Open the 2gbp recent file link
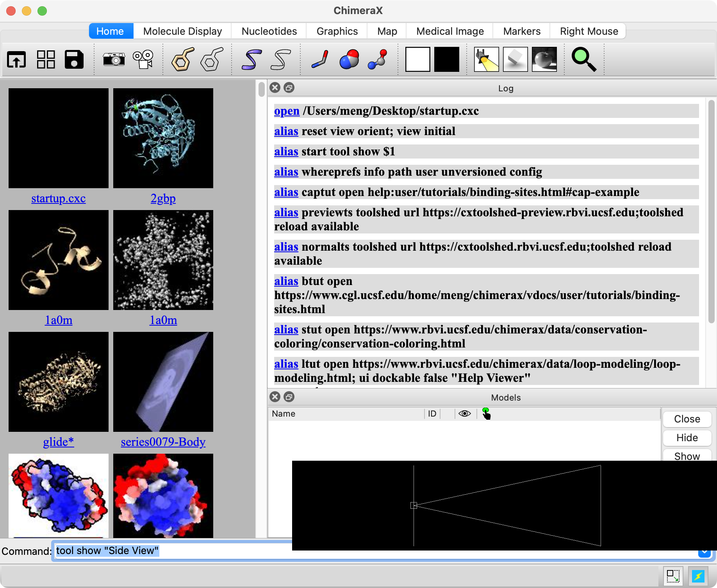The image size is (717, 588). (163, 199)
